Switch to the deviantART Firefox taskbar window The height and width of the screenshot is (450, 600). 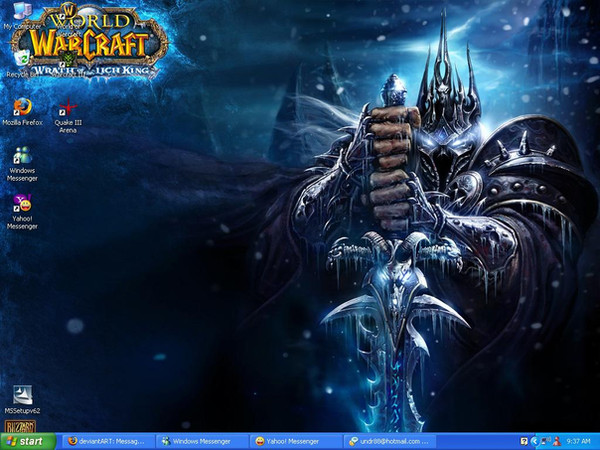click(108, 441)
